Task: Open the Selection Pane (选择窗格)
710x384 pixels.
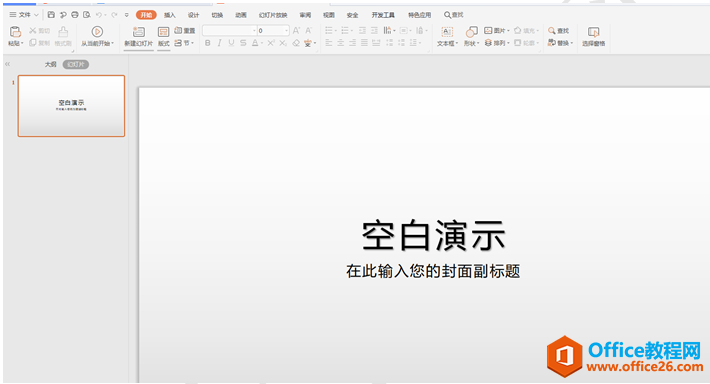Action: 593,37
